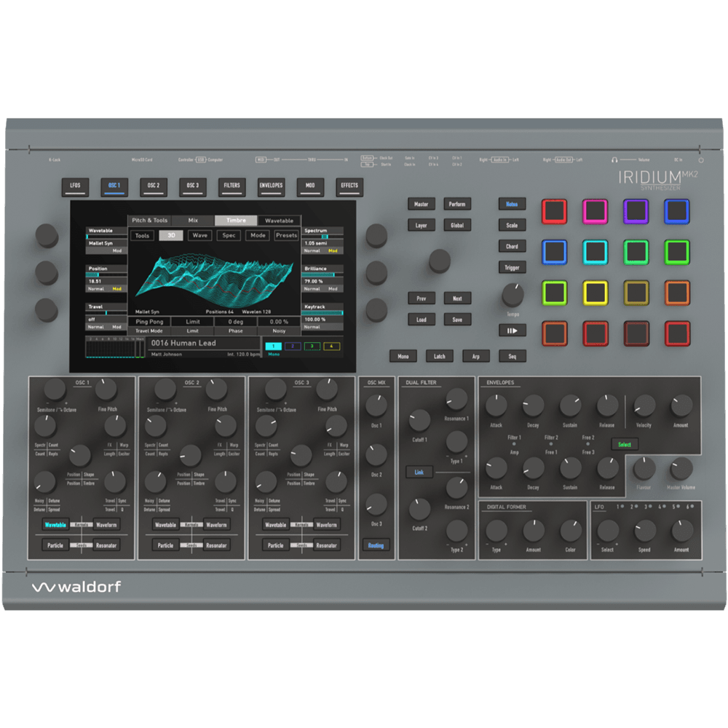Click the OSC 1 Fine Pitch knob

(106, 390)
